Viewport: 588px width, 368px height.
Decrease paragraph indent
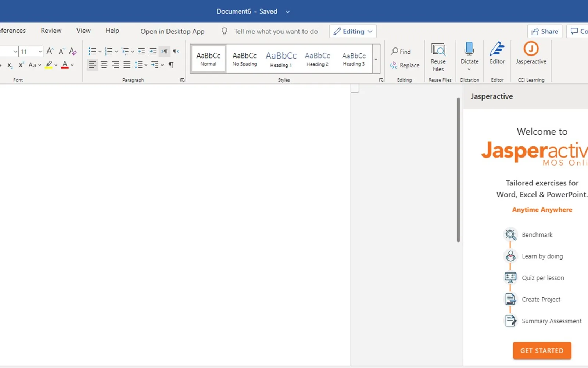click(141, 51)
